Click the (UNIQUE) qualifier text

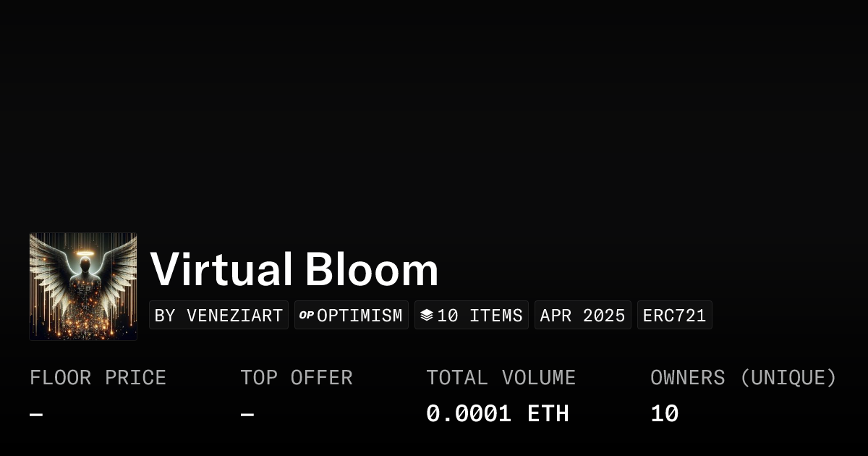(788, 378)
